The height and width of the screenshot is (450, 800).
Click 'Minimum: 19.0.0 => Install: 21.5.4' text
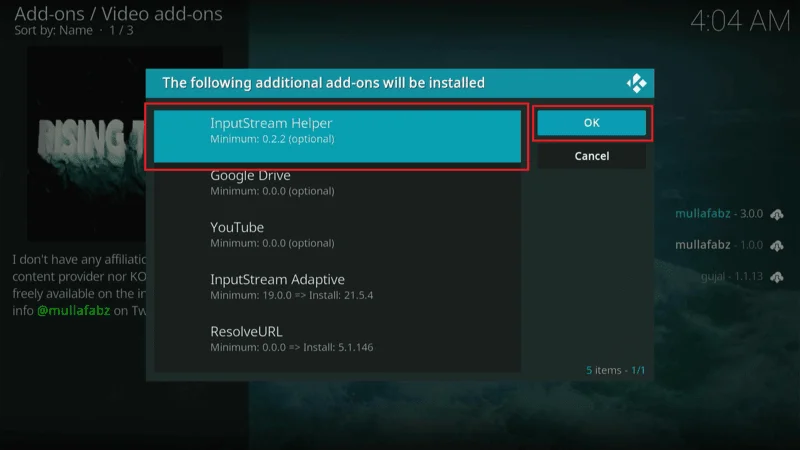[x=291, y=295]
